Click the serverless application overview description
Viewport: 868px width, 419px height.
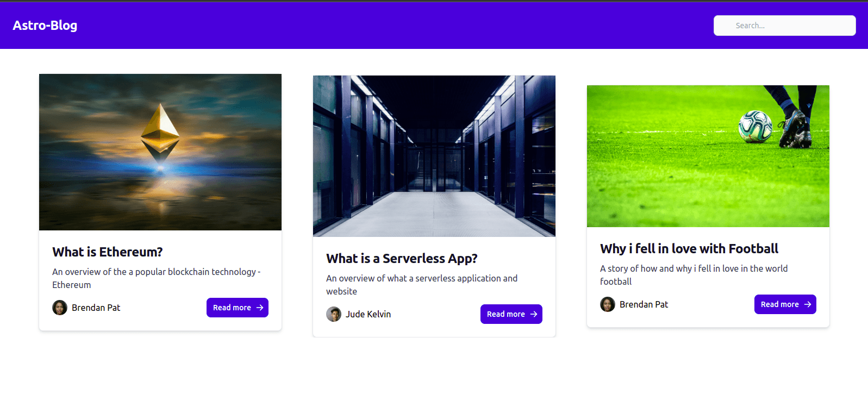[x=422, y=285]
